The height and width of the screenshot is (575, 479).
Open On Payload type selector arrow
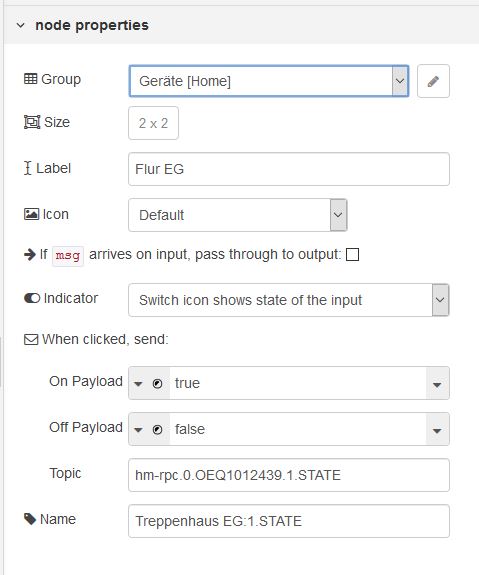(x=138, y=384)
